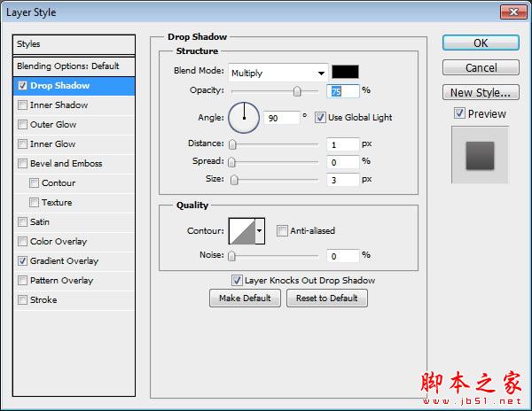Open the Inner Shadow settings row
Image resolution: width=532 pixels, height=411 pixels.
pos(74,105)
